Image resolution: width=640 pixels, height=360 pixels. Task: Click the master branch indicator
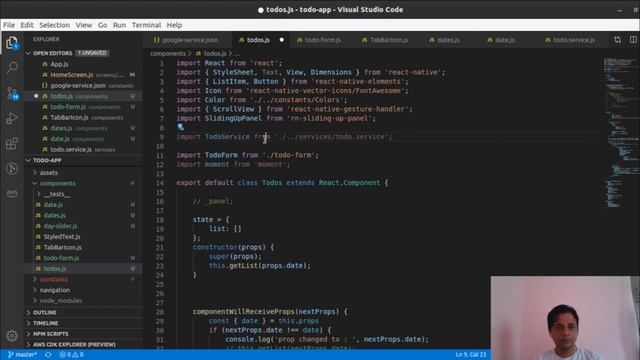coord(22,355)
